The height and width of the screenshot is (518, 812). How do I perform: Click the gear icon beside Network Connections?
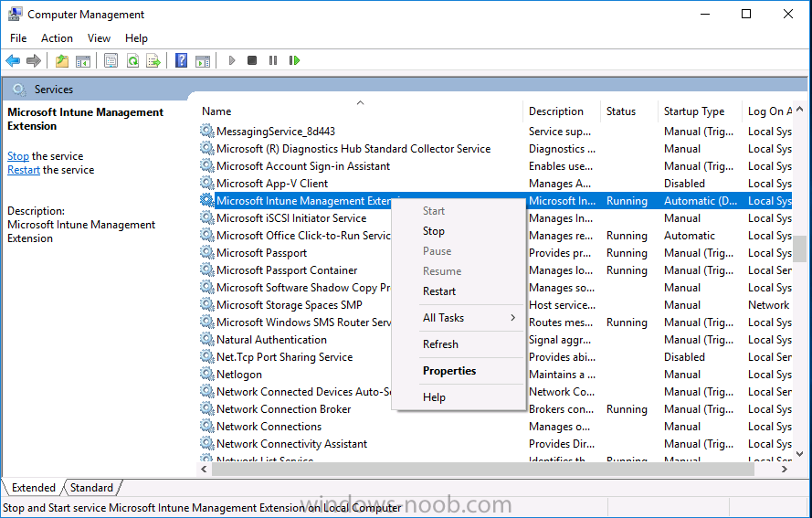(x=207, y=426)
